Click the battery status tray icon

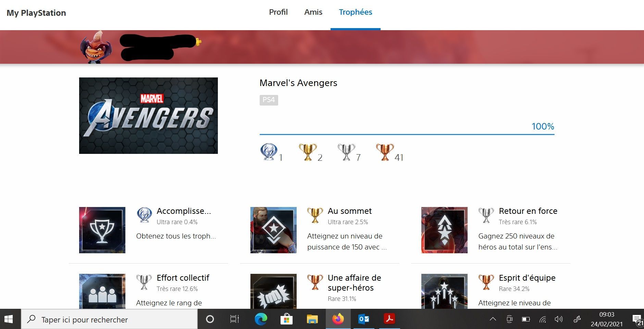click(x=526, y=319)
